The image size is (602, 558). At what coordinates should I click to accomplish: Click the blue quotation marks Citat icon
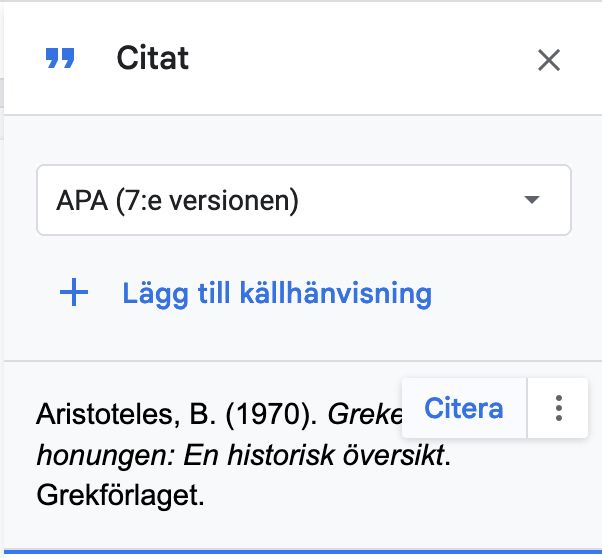coord(60,58)
